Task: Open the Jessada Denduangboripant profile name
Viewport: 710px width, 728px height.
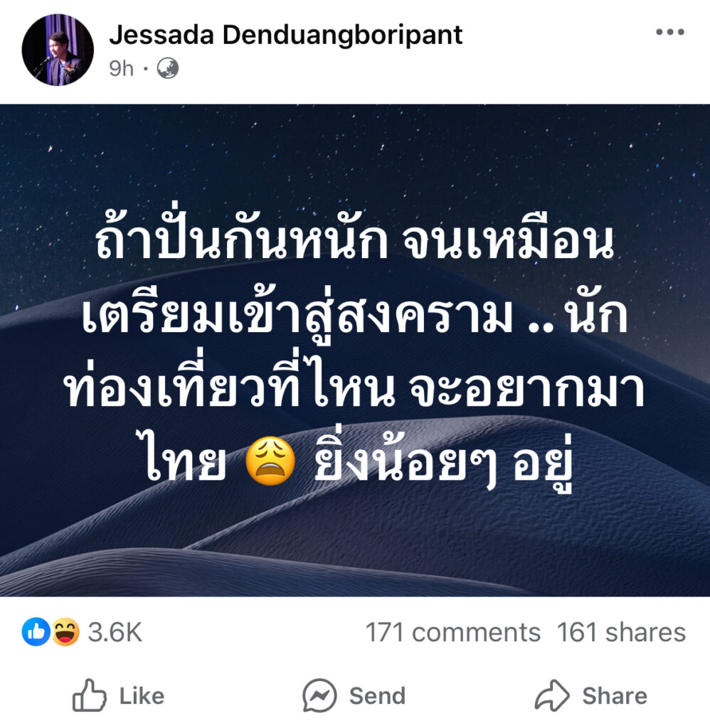Action: 285,36
